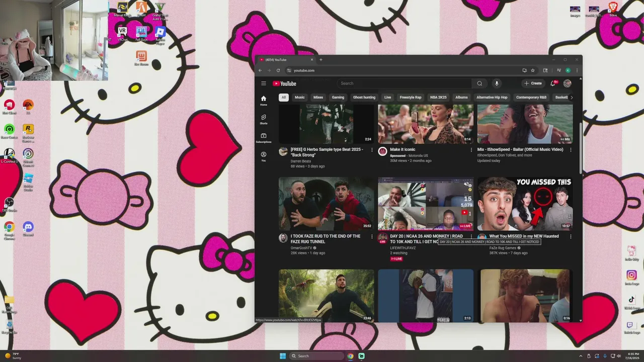Viewport: 644px width, 362px height.
Task: Open Chrome three-dot menu
Action: click(577, 70)
